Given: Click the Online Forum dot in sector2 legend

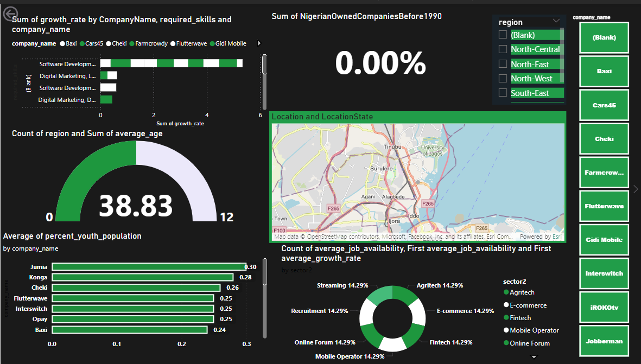Looking at the screenshot, I should 506,343.
